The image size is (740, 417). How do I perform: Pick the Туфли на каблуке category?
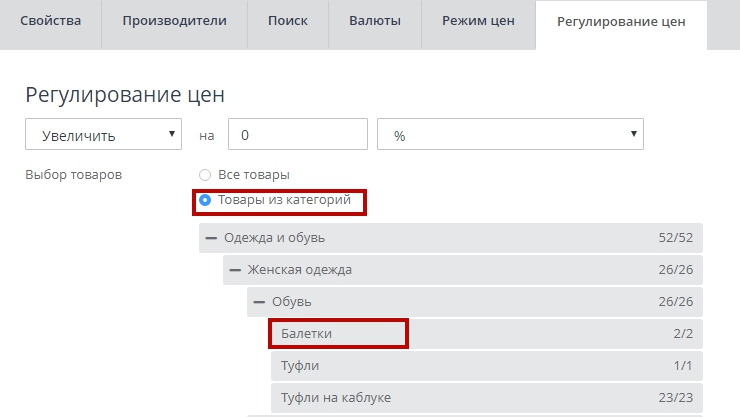(336, 398)
